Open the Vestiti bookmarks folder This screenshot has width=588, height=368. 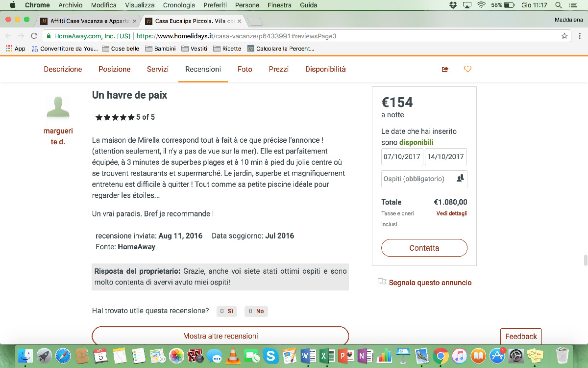click(x=194, y=49)
